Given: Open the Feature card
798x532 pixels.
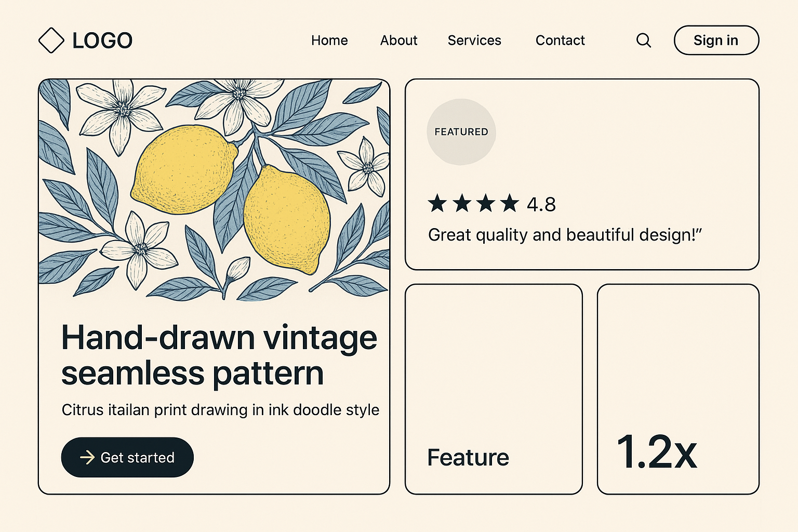Looking at the screenshot, I should [x=494, y=389].
